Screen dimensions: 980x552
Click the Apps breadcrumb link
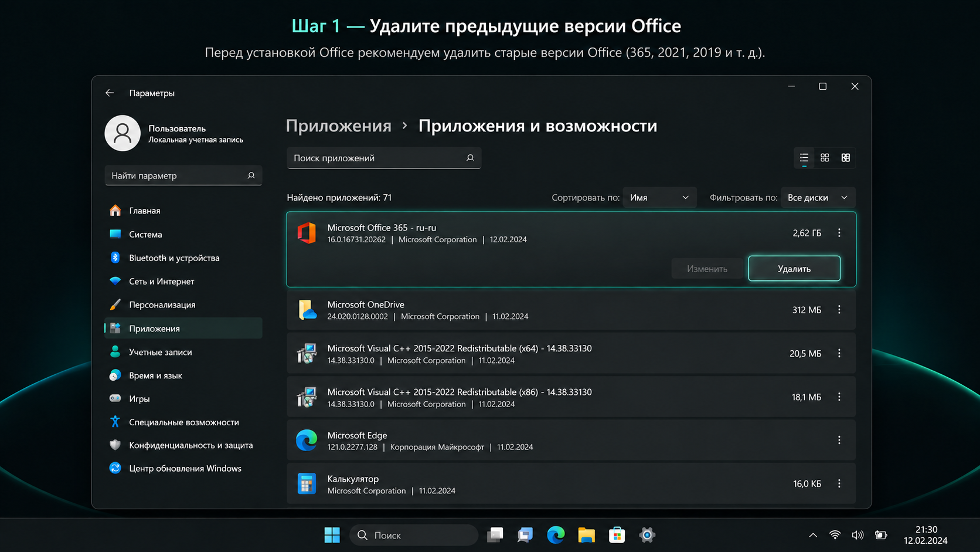(338, 126)
